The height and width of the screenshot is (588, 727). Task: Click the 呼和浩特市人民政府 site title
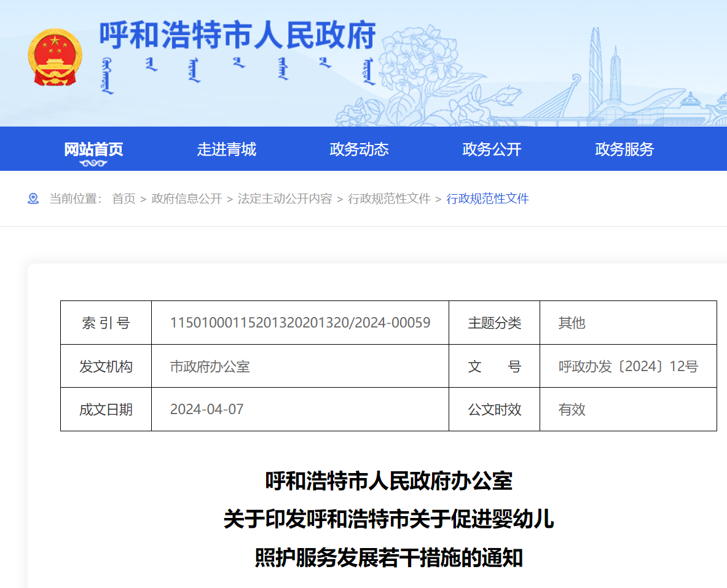(237, 36)
